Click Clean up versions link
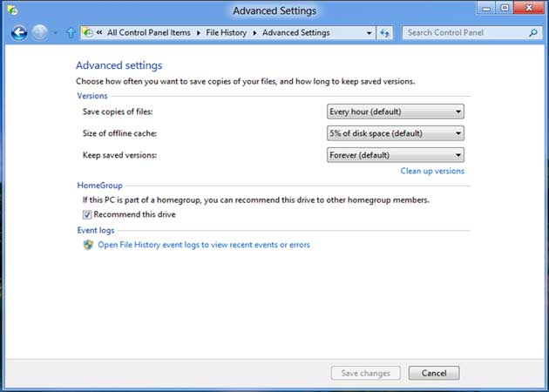This screenshot has width=549, height=392. (432, 171)
